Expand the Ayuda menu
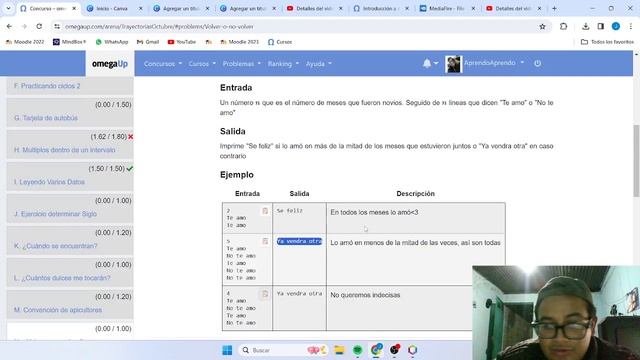Image resolution: width=640 pixels, height=360 pixels. pyautogui.click(x=319, y=64)
